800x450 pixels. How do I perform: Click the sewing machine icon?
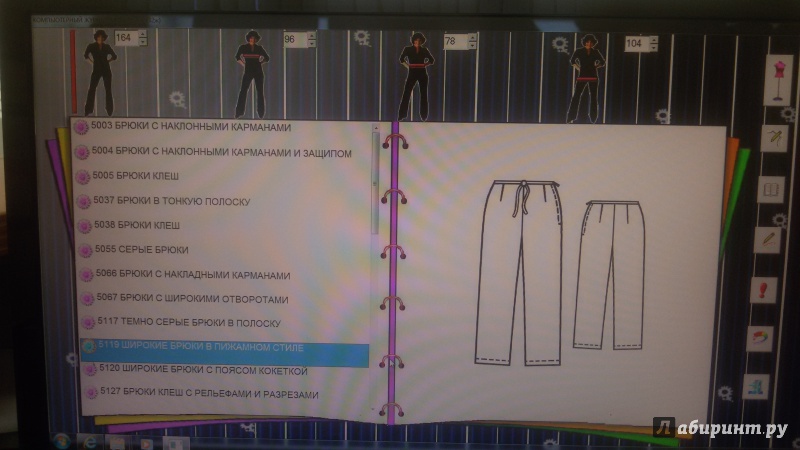(756, 386)
